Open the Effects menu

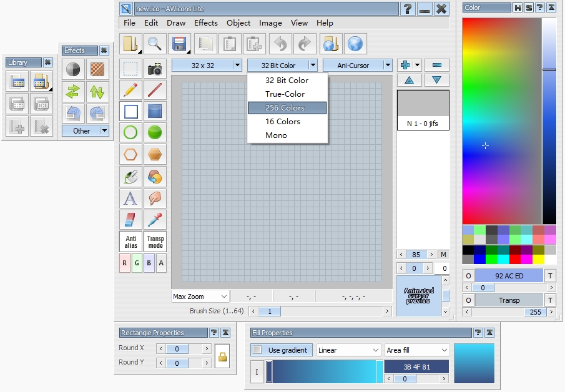(x=206, y=22)
